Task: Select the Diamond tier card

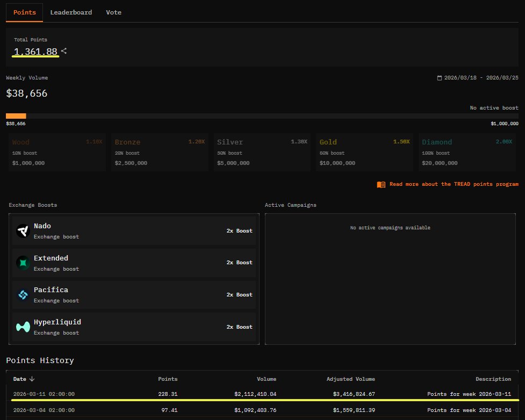Action: coord(467,153)
